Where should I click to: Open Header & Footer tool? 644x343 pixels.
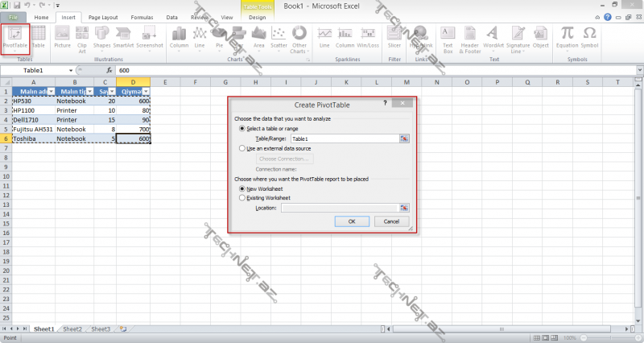click(x=470, y=39)
